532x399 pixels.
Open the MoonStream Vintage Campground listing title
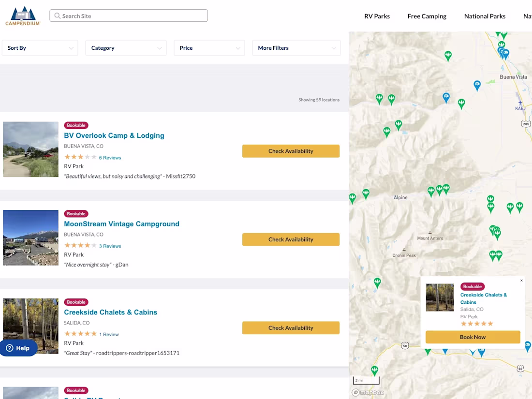tap(121, 224)
